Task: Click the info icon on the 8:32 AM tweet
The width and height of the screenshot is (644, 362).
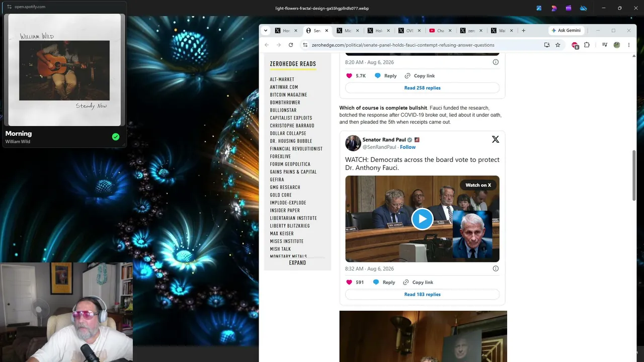Action: click(496, 269)
